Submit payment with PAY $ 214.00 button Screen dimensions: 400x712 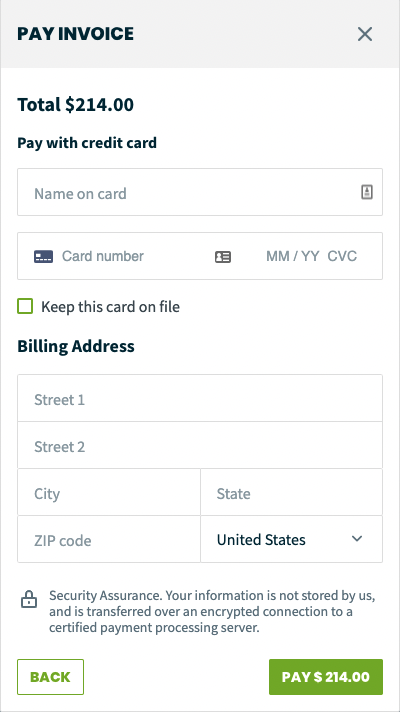326,677
